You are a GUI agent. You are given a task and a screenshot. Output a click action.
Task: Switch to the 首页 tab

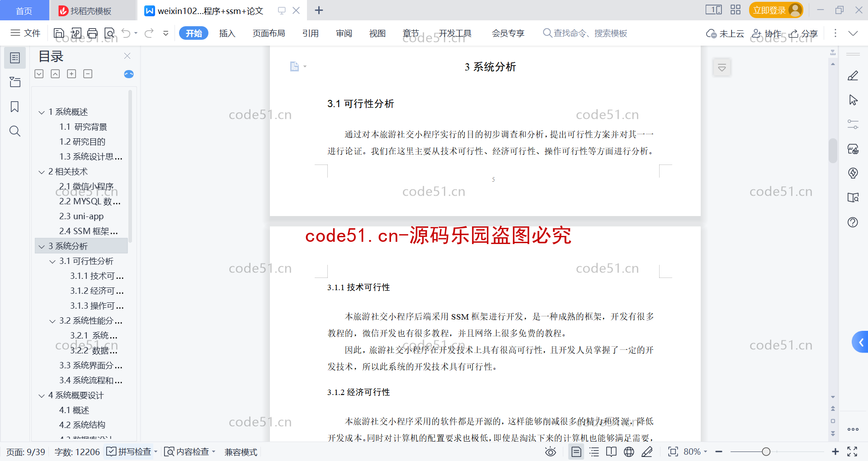tap(24, 10)
